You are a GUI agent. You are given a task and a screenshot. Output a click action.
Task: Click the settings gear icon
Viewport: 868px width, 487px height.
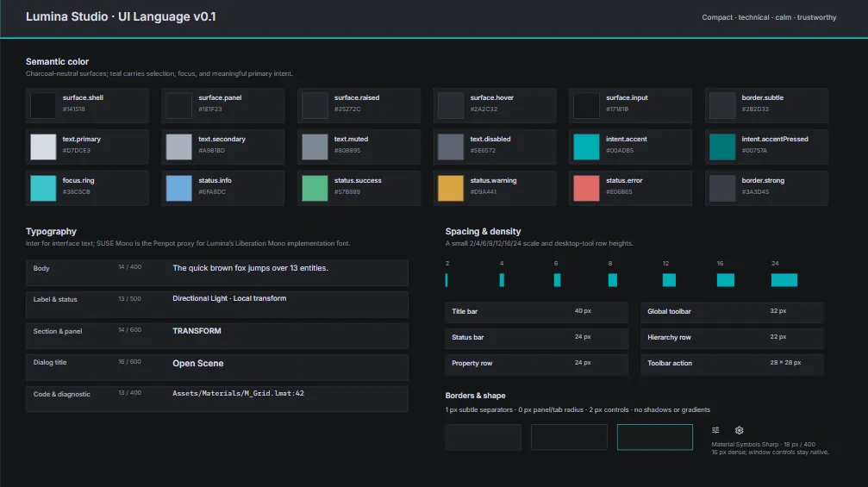tap(739, 430)
